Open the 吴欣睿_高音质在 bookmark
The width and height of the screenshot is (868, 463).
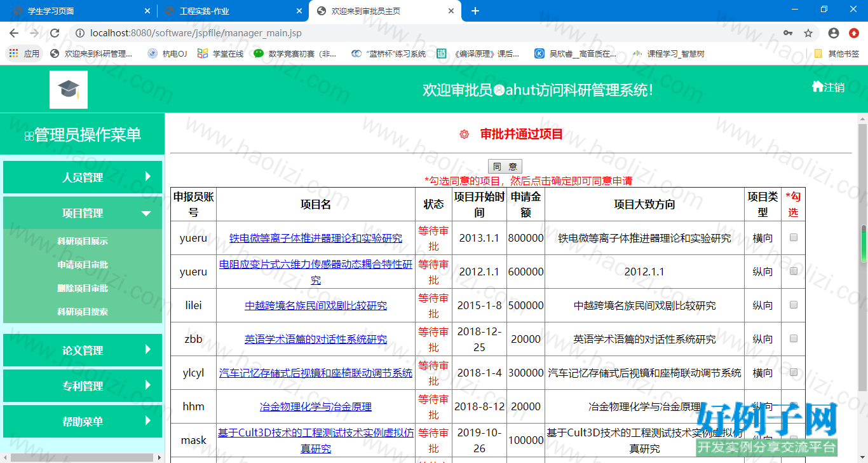coord(576,54)
